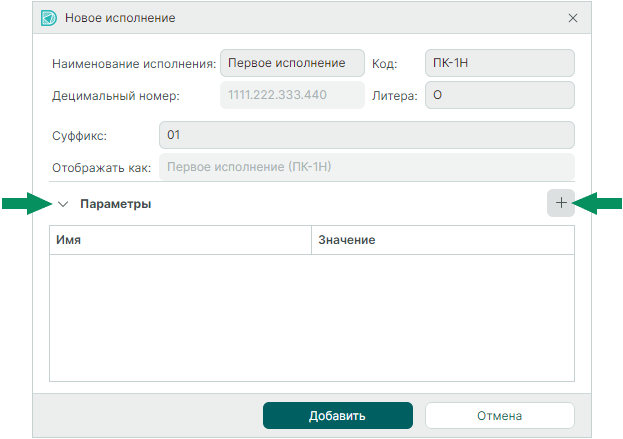This screenshot has width=623, height=439.
Task: Click the Отображать как field
Action: [367, 167]
